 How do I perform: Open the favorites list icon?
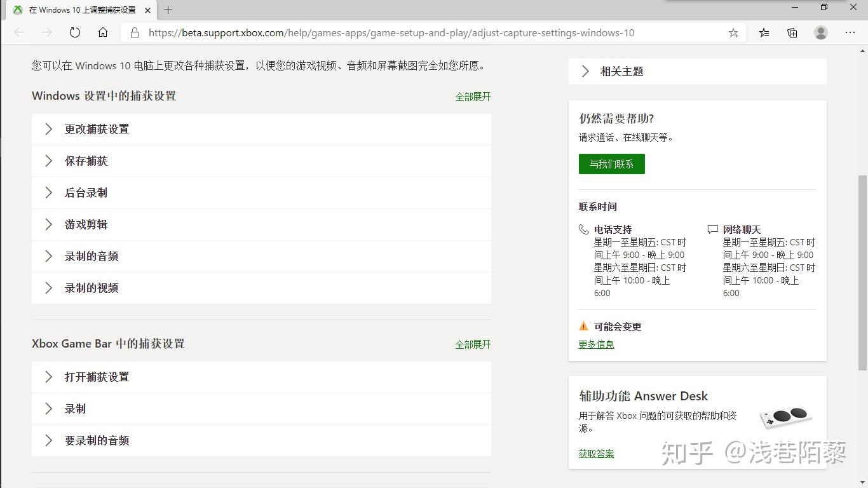click(x=764, y=32)
